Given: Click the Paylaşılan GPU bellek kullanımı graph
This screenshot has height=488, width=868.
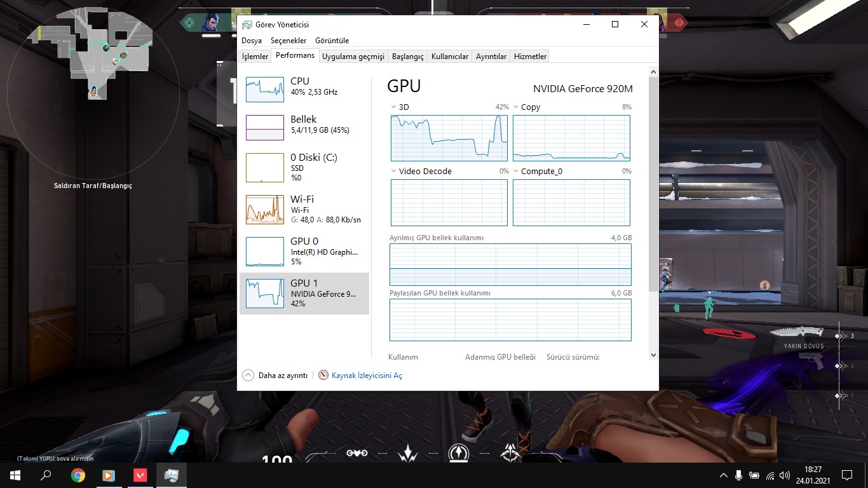Looking at the screenshot, I should tap(510, 320).
